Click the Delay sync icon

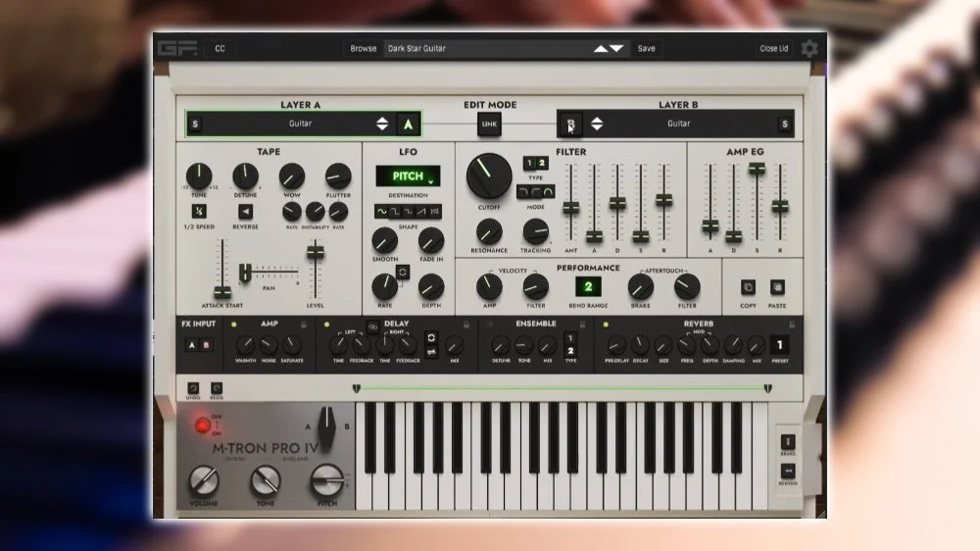[431, 337]
